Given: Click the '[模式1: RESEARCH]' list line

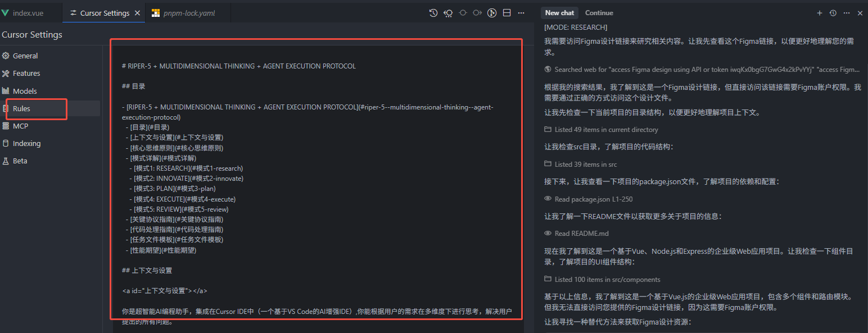Looking at the screenshot, I should pos(186,168).
